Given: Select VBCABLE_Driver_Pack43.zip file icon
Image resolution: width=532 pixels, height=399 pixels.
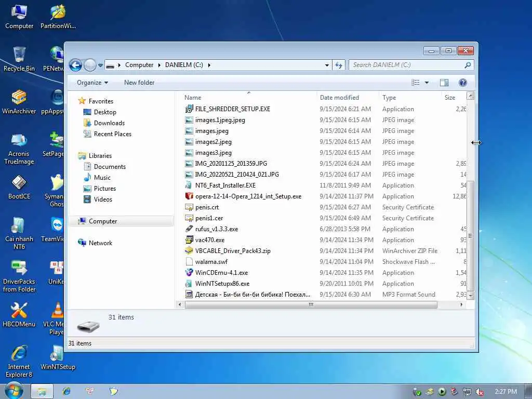Looking at the screenshot, I should tap(189, 251).
